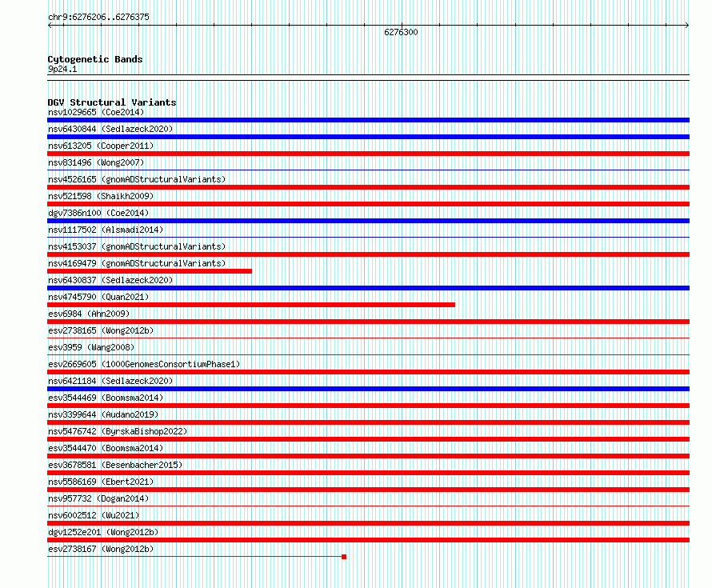Viewport: 712px width, 588px height.
Task: Open variant nsv6421184 (Sedlazeck2020)
Action: (110, 381)
